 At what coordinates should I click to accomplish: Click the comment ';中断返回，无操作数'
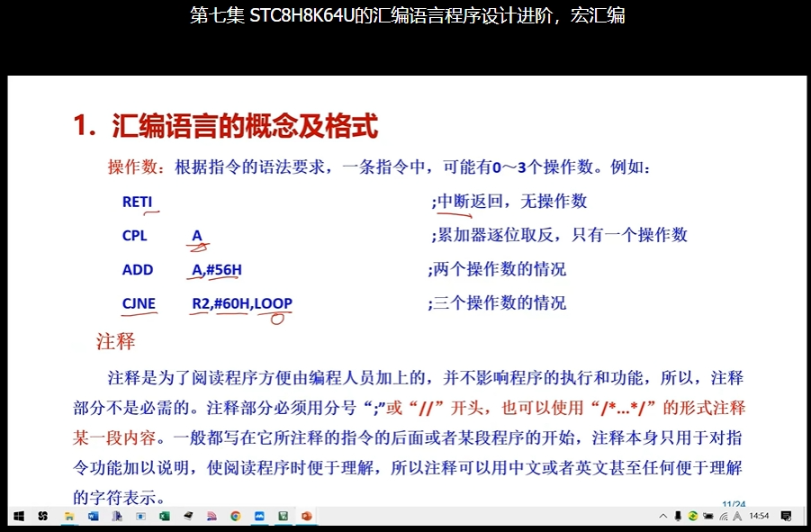(509, 201)
